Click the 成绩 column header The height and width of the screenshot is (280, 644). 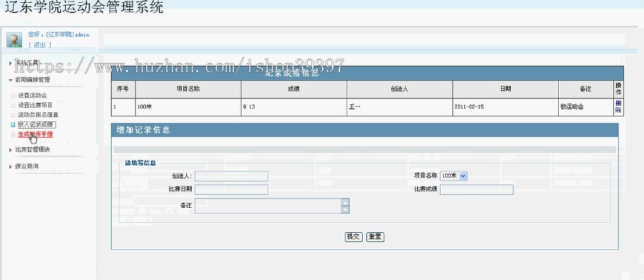[294, 89]
